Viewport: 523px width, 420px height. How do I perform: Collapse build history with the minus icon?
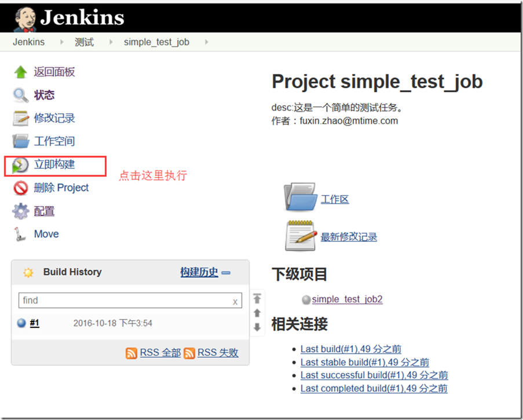[226, 273]
